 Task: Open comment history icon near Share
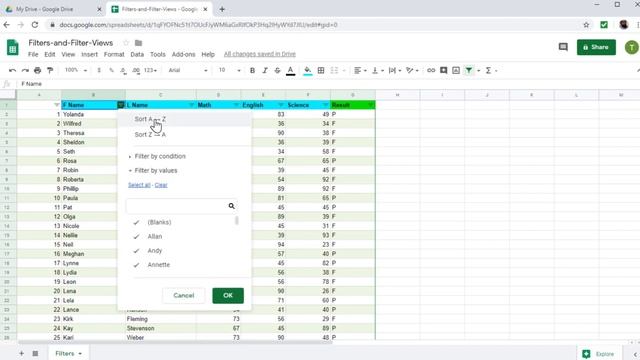tap(563, 47)
